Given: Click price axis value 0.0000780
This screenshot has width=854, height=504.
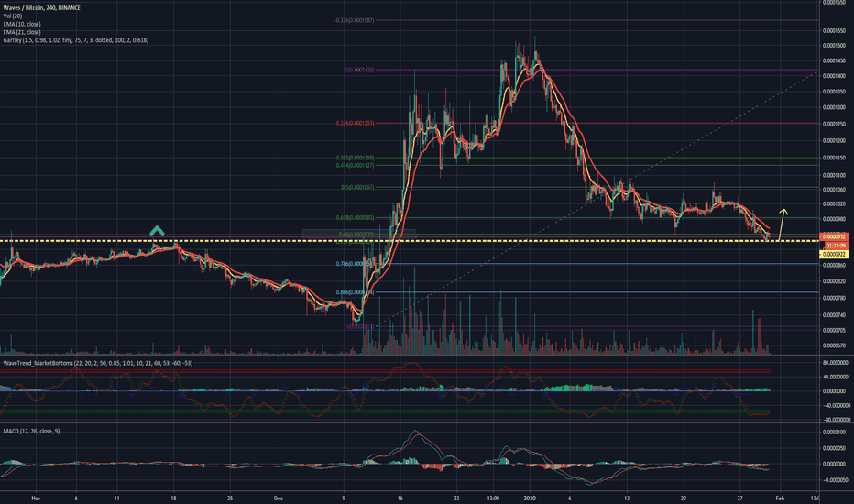Looking at the screenshot, I should tap(834, 298).
